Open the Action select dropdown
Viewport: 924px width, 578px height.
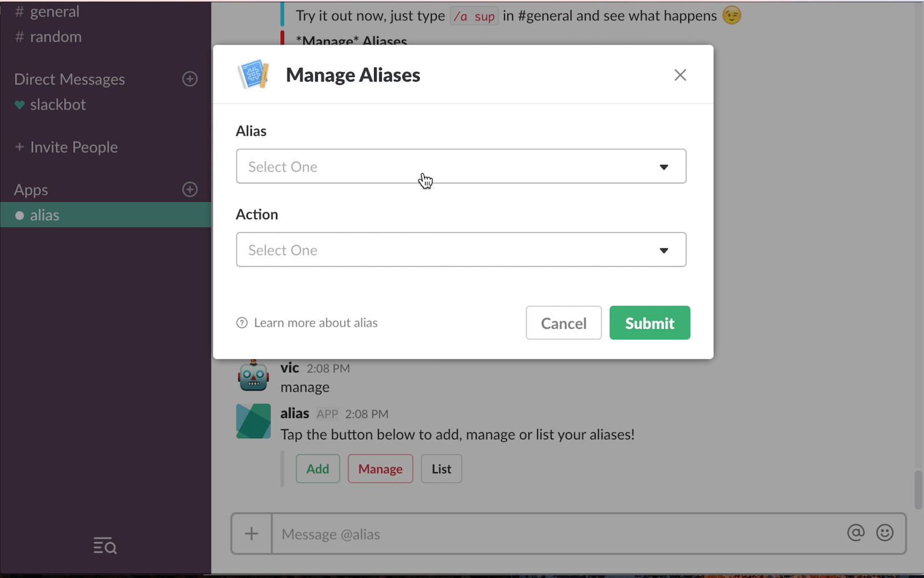461,250
